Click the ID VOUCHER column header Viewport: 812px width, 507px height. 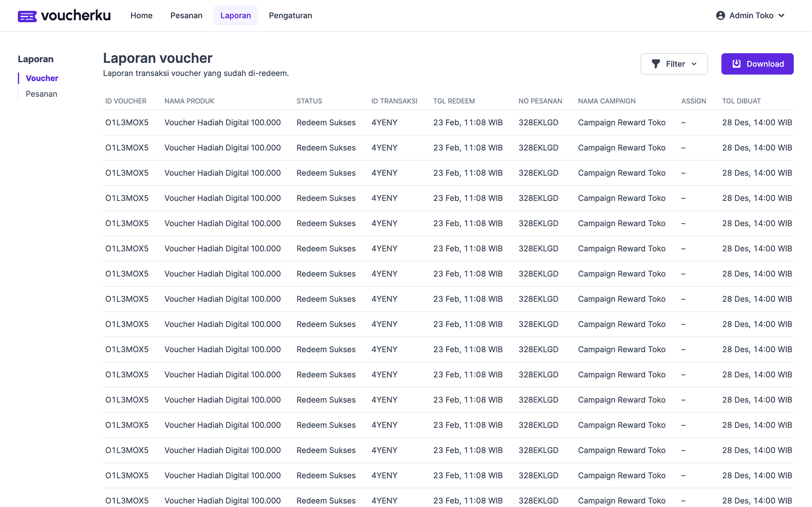click(126, 101)
